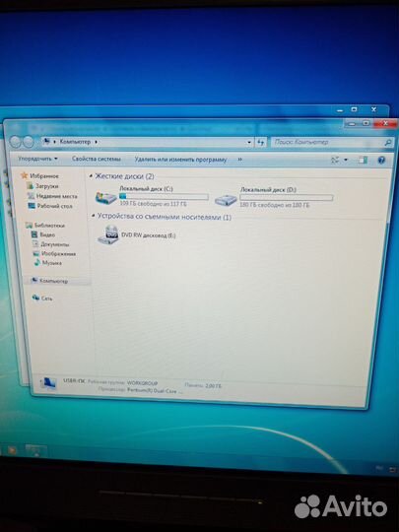The width and height of the screenshot is (399, 532).
Task: Toggle the preview pane icon
Action: pyautogui.click(x=363, y=160)
